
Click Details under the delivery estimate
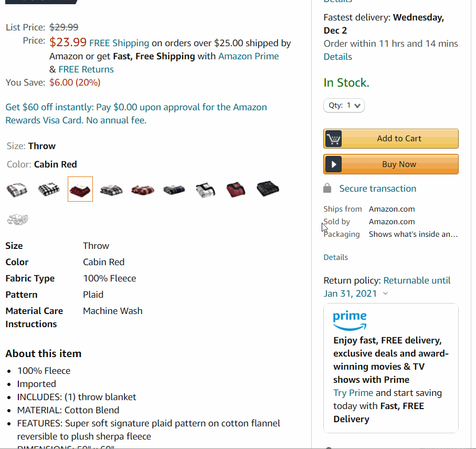pyautogui.click(x=337, y=56)
